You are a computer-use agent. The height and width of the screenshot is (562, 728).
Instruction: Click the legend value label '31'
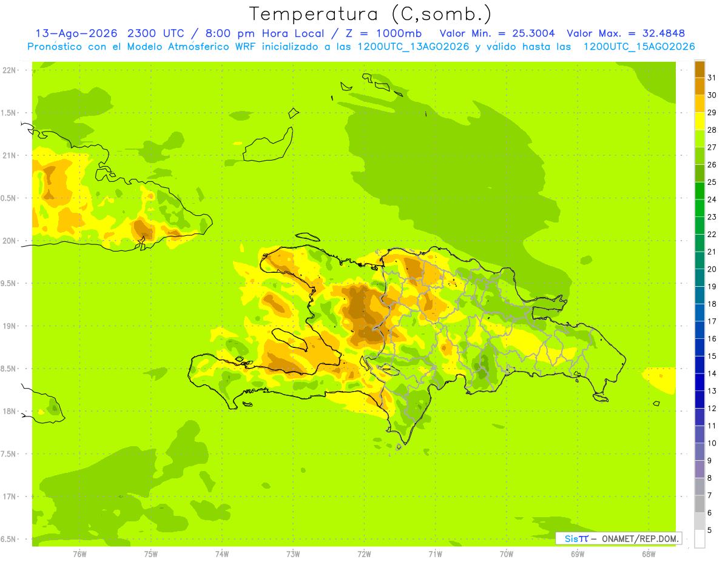pyautogui.click(x=712, y=78)
